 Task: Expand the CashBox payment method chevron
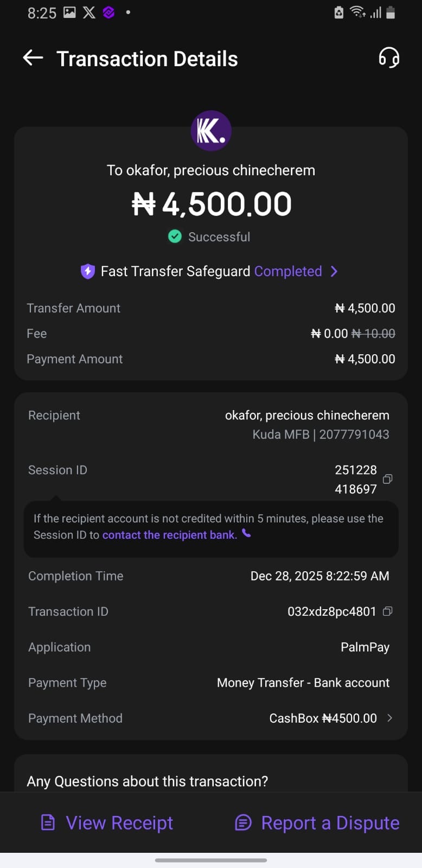click(x=389, y=718)
